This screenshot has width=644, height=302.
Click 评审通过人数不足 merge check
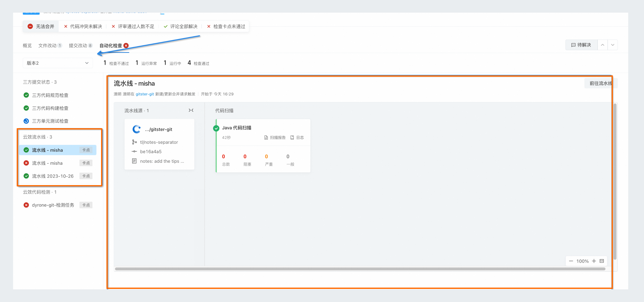pyautogui.click(x=133, y=27)
